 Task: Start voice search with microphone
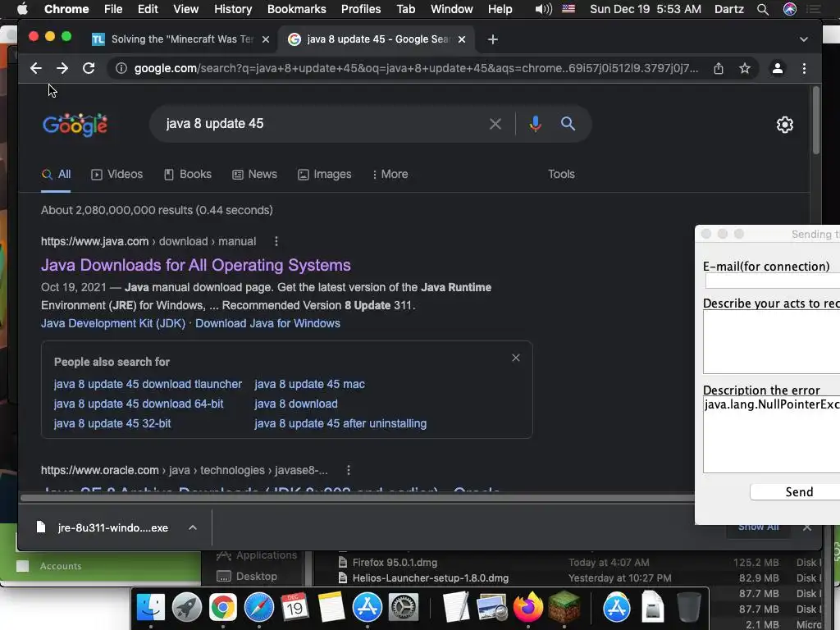[x=535, y=124]
